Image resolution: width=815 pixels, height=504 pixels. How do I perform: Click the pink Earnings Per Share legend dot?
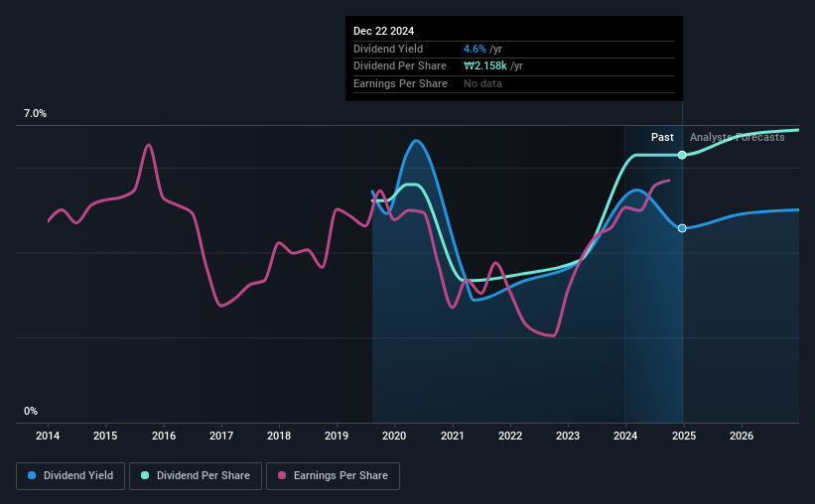point(282,475)
